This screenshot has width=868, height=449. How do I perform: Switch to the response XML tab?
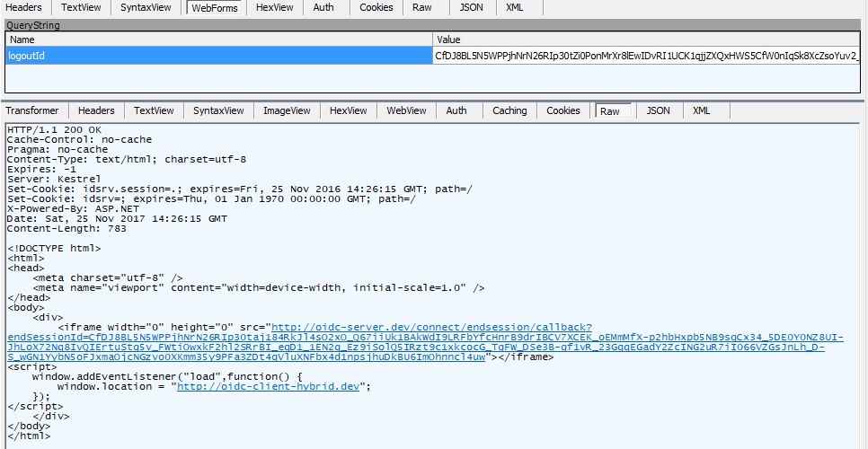click(702, 110)
